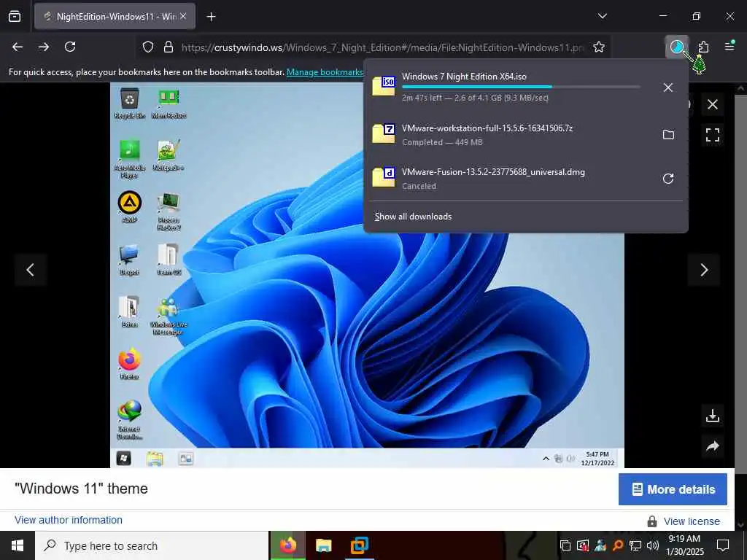
Task: Open a new browser tab
Action: (211, 17)
